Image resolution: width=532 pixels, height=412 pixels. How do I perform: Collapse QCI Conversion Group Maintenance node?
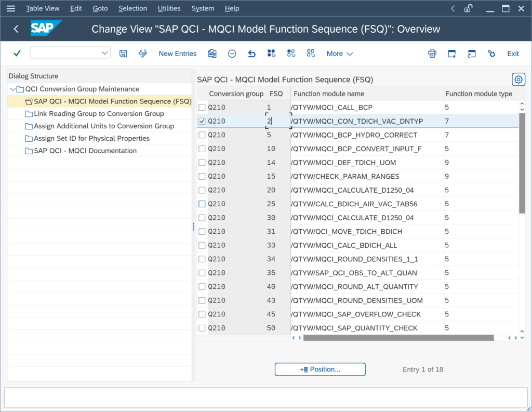[13, 89]
